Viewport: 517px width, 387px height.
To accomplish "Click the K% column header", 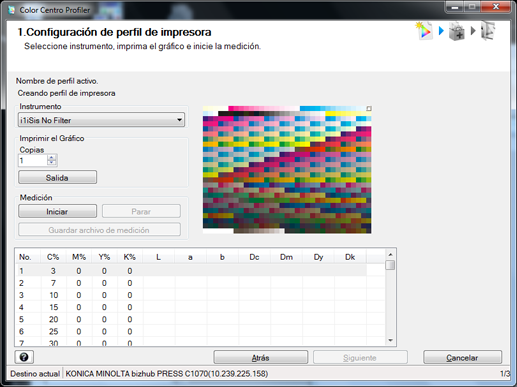I will [x=130, y=257].
